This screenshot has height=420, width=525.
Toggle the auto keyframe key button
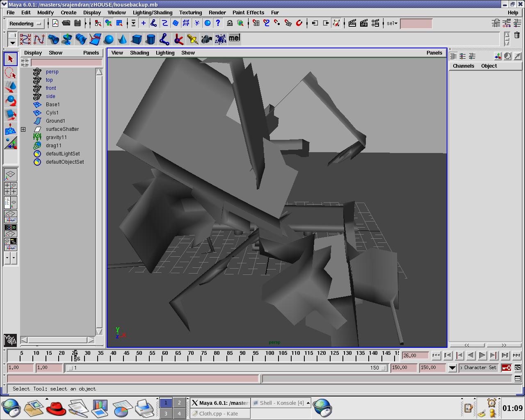[507, 368]
